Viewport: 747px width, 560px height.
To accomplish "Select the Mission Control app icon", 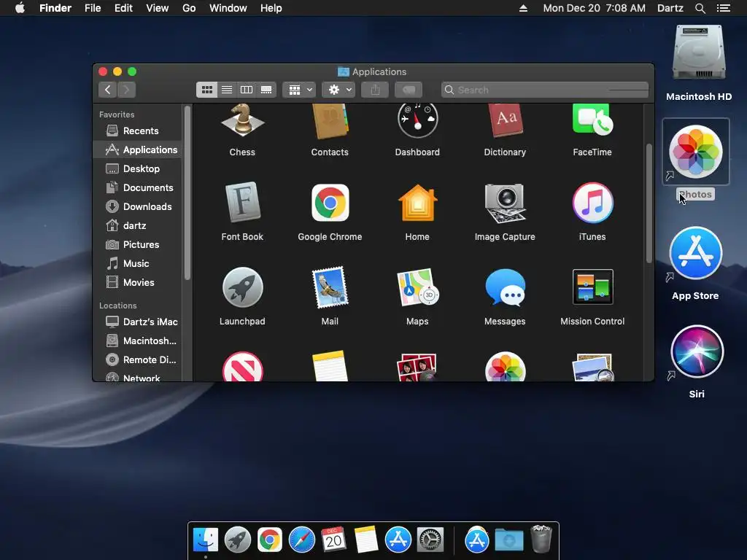I will point(592,287).
